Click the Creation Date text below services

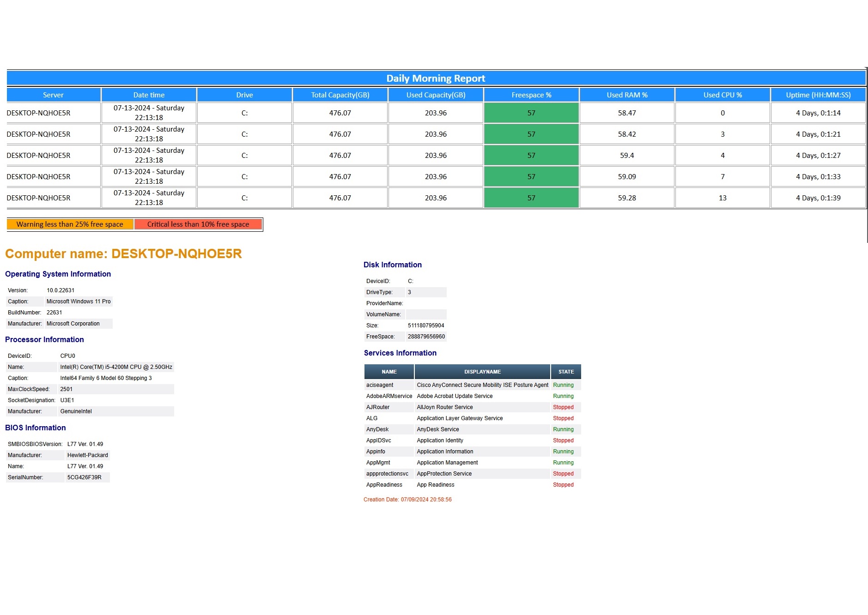(407, 500)
